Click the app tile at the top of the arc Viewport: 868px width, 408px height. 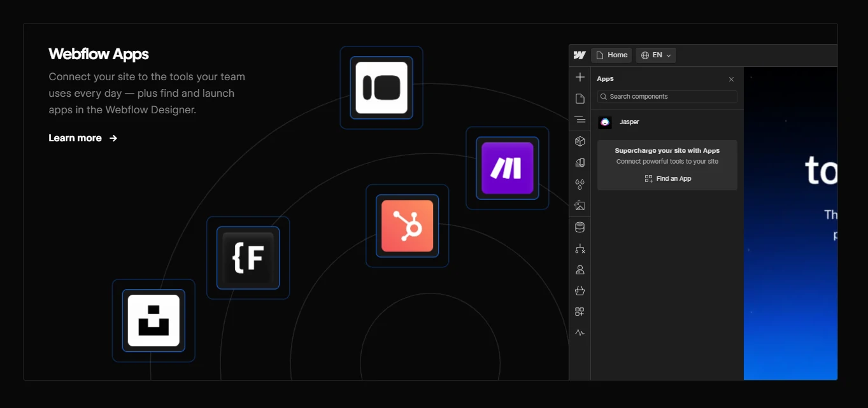pyautogui.click(x=381, y=88)
